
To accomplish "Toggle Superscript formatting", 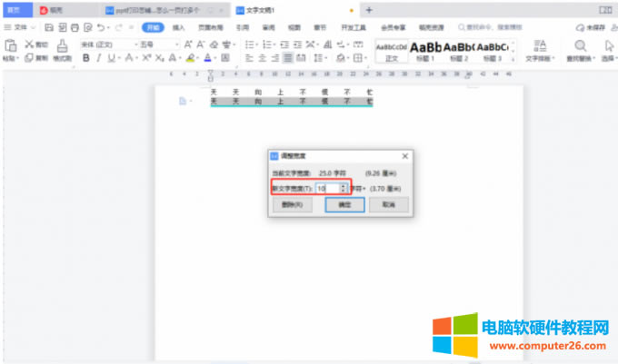I will click(146, 58).
